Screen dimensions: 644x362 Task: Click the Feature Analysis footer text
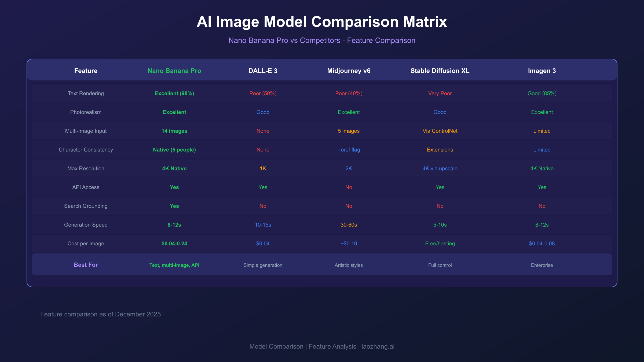tap(333, 346)
